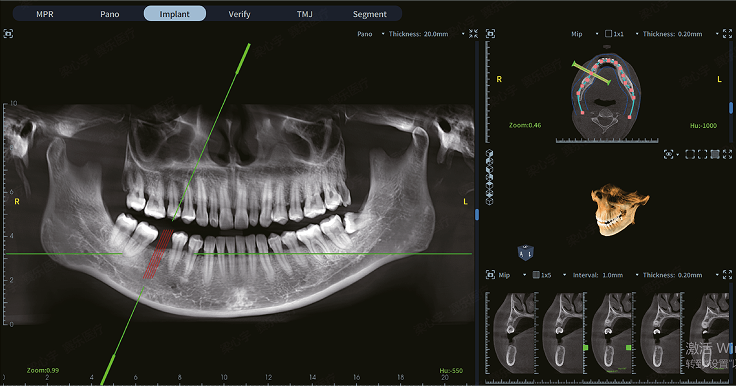The width and height of the screenshot is (736, 386).
Task: Expand the axial view to fullscreen
Action: (x=727, y=34)
